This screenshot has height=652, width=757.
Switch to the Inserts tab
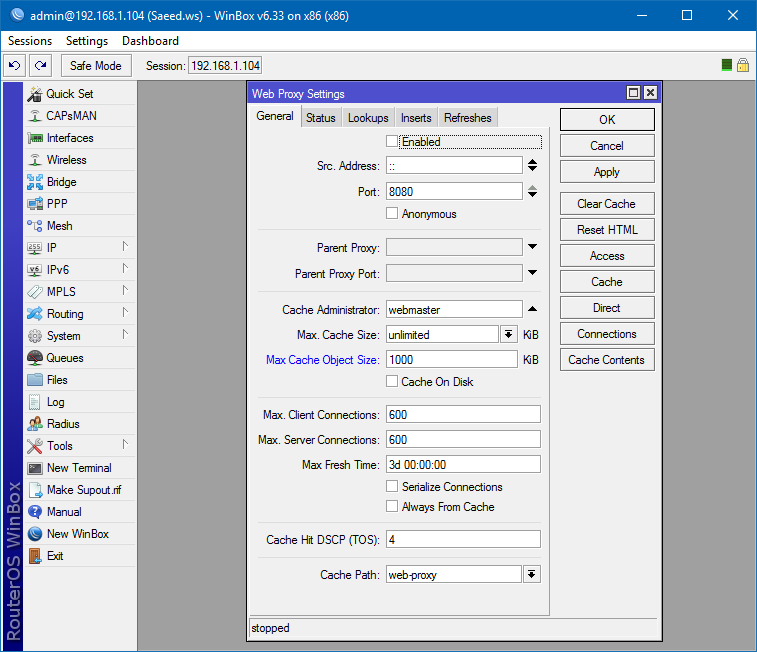tap(416, 118)
